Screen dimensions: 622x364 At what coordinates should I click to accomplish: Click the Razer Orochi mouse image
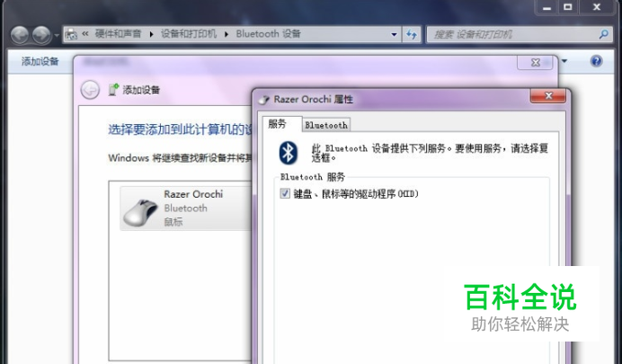[140, 213]
